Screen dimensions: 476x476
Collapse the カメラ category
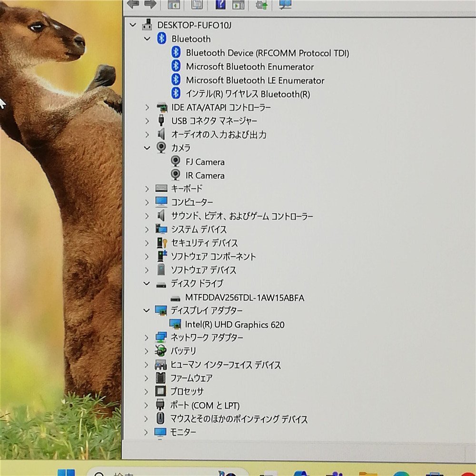tap(147, 148)
